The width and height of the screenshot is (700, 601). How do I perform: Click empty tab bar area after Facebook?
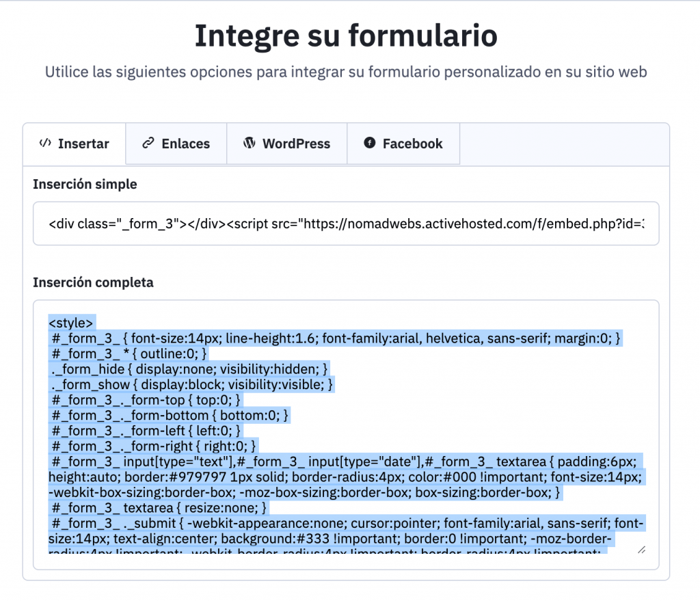coord(564,144)
